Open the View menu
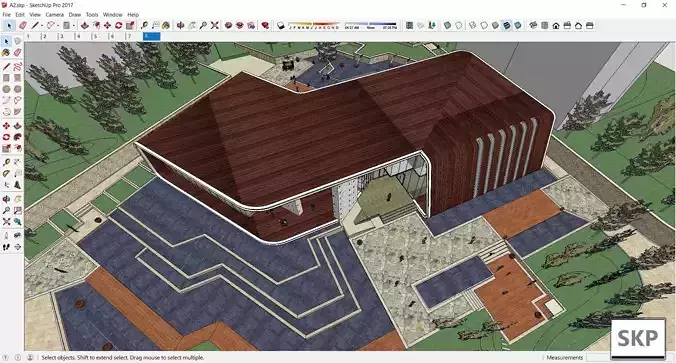 pos(35,15)
